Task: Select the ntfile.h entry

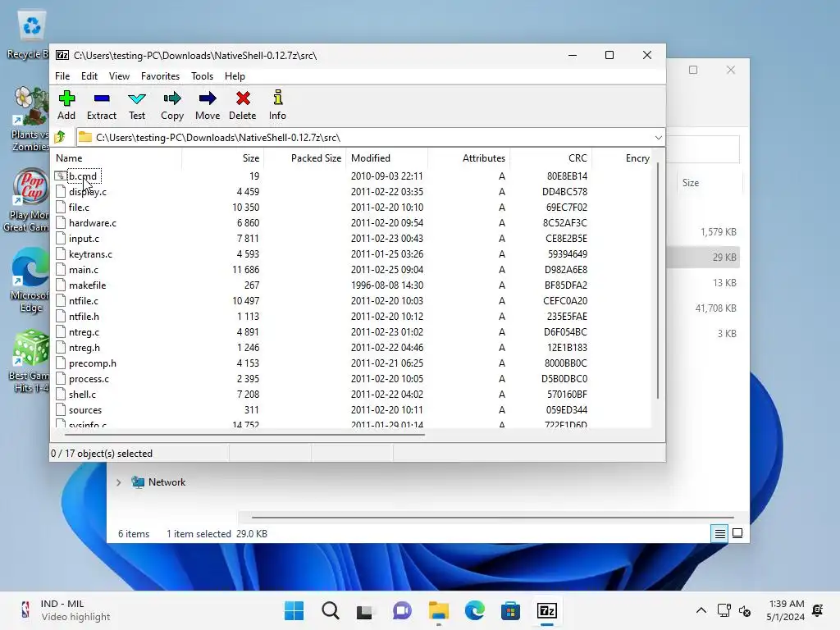Action: [x=84, y=316]
